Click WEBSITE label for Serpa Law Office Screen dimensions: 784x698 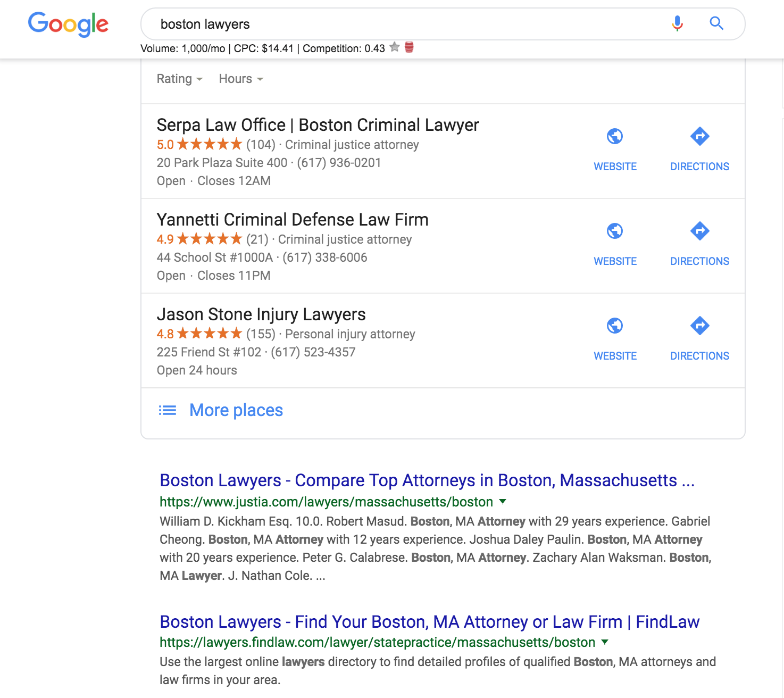[615, 167]
